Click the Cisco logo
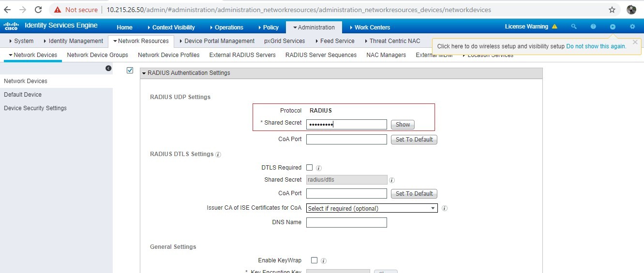The width and height of the screenshot is (644, 273). pos(11,26)
